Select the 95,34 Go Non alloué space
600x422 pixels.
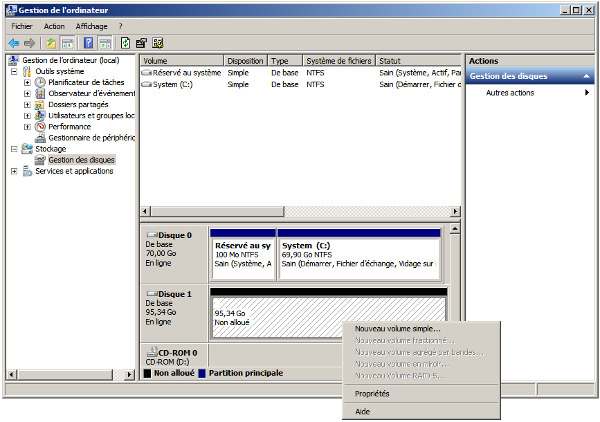point(329,313)
